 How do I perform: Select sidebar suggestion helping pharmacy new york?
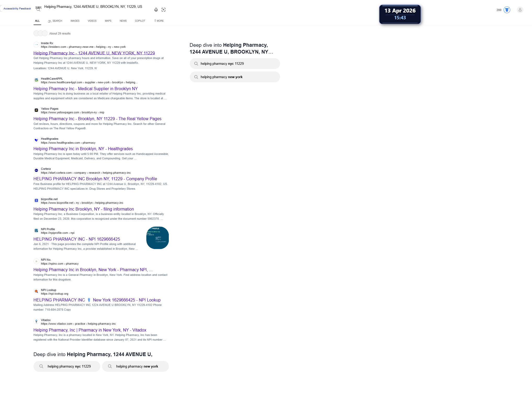[235, 77]
